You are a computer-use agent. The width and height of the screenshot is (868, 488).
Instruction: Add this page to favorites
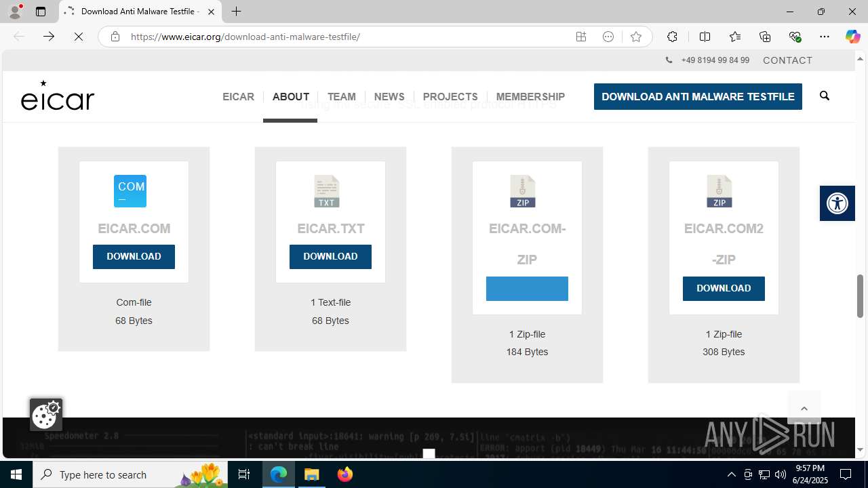635,37
